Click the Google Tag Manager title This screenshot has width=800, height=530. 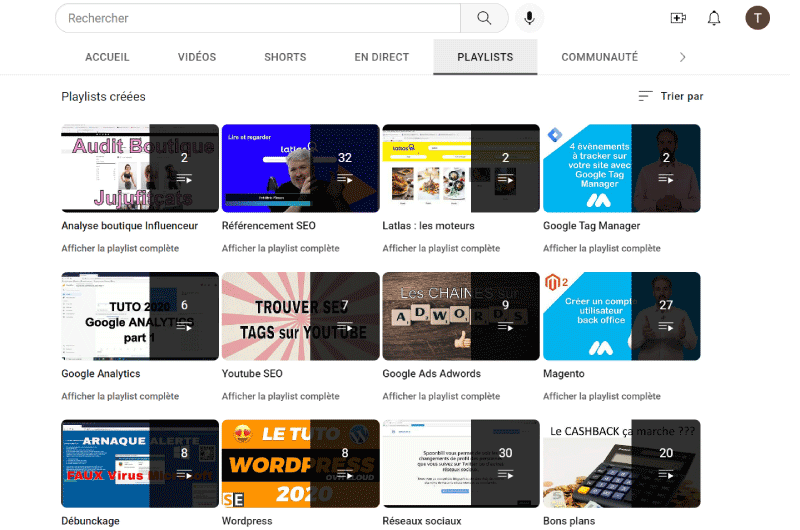pyautogui.click(x=591, y=225)
